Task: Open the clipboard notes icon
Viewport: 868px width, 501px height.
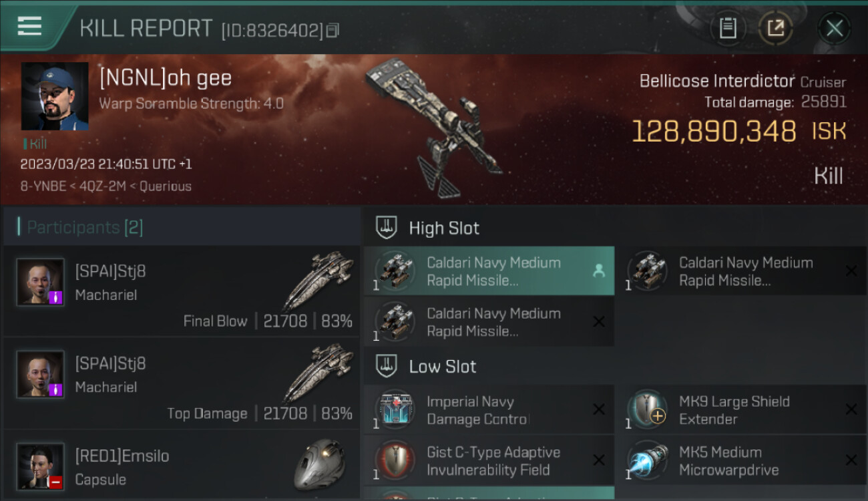Action: (x=728, y=28)
